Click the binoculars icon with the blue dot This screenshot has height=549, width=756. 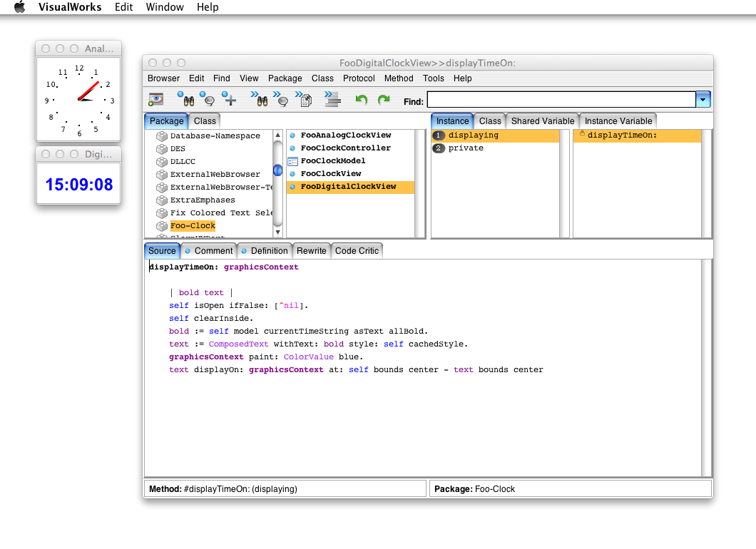point(186,99)
